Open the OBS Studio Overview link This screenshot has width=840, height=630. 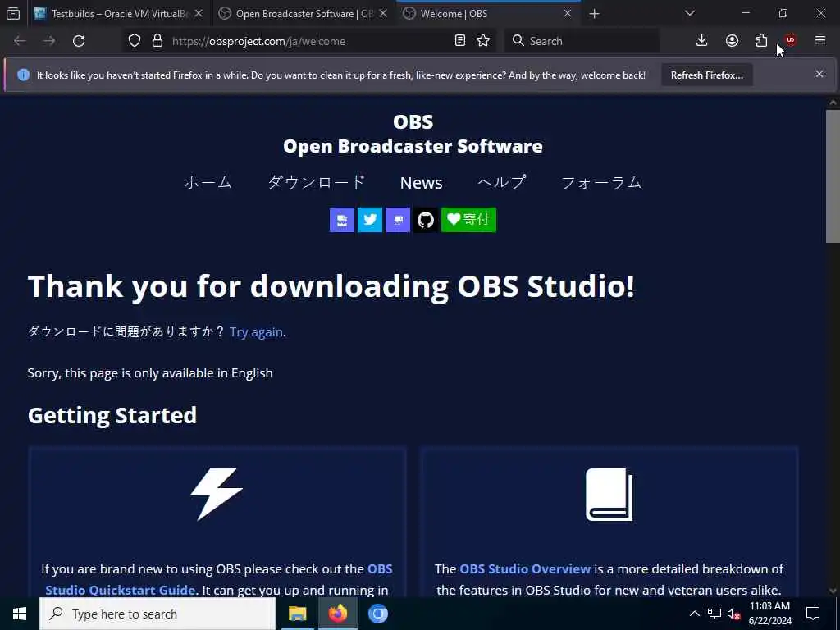click(x=525, y=569)
